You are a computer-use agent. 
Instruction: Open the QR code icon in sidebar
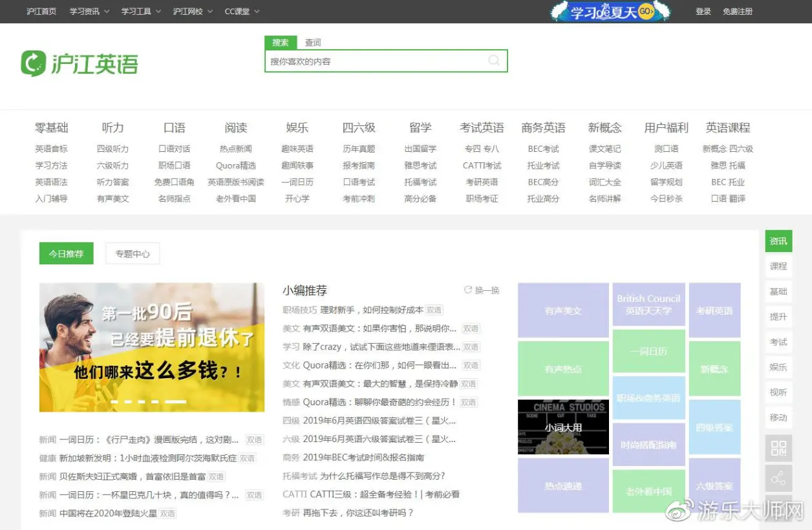778,448
